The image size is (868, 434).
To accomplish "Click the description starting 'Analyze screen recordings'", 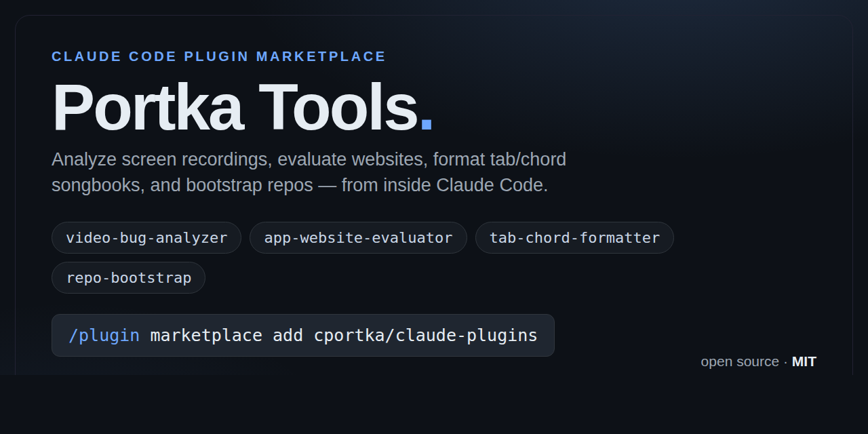I will click(x=309, y=172).
